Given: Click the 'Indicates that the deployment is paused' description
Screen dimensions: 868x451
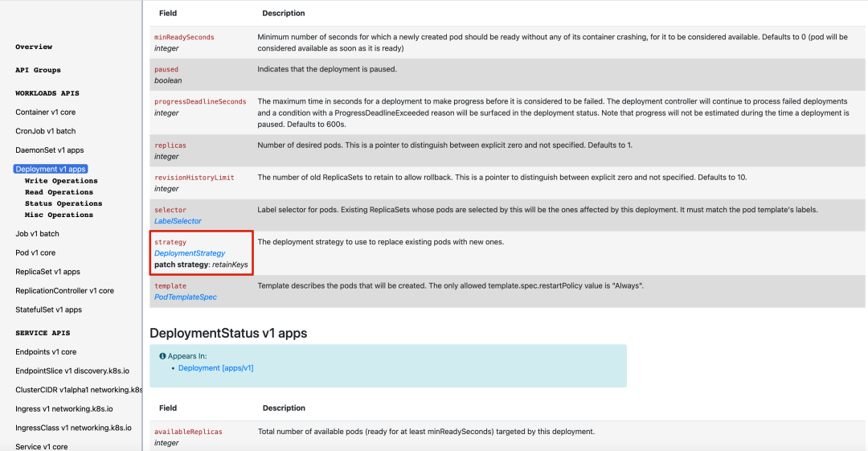Looking at the screenshot, I should point(327,69).
